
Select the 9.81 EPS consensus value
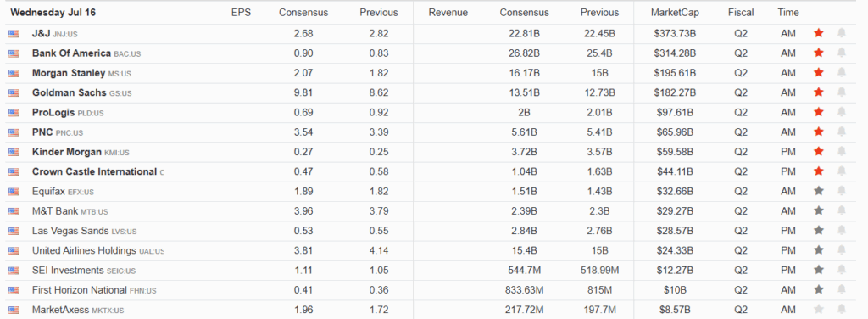303,92
